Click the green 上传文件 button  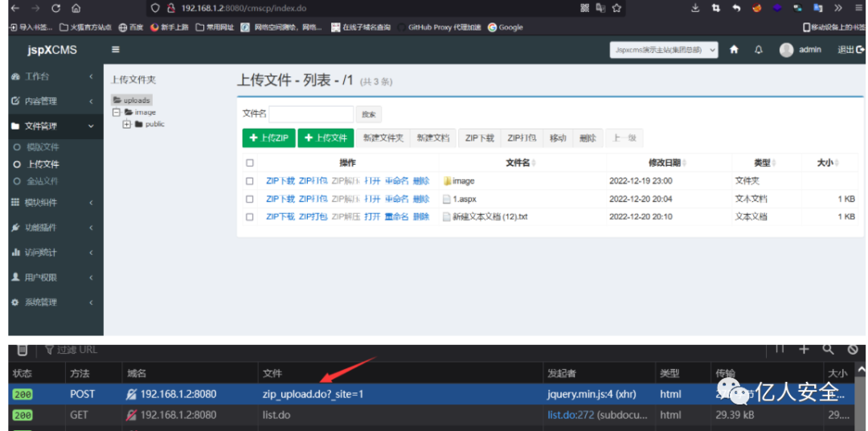coord(325,138)
